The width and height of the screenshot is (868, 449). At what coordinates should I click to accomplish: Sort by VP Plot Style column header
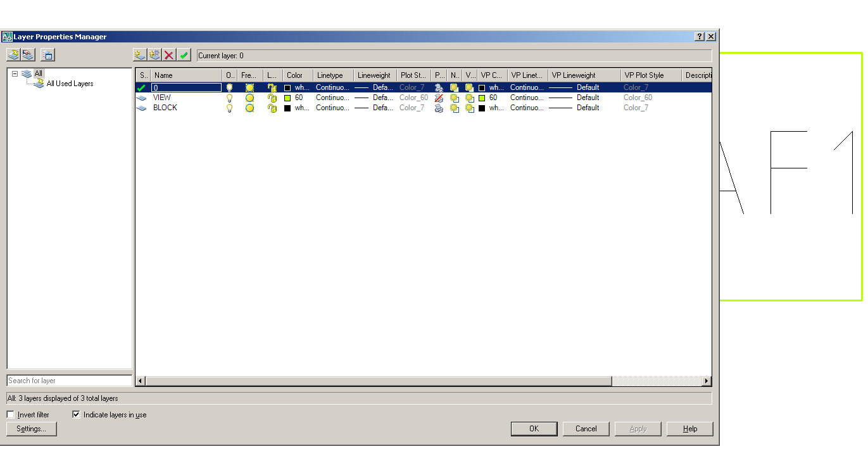(651, 75)
